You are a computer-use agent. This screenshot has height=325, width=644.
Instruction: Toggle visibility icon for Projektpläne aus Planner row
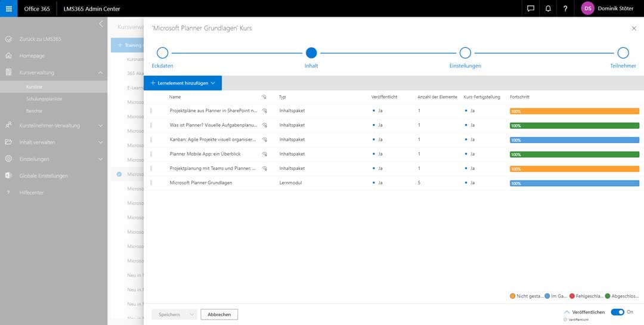(265, 110)
